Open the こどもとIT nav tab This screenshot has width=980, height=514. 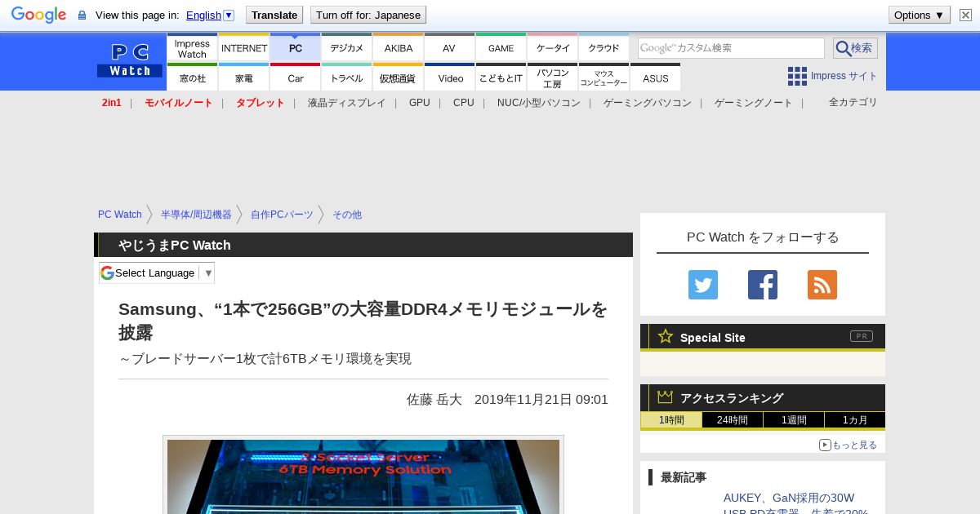501,78
